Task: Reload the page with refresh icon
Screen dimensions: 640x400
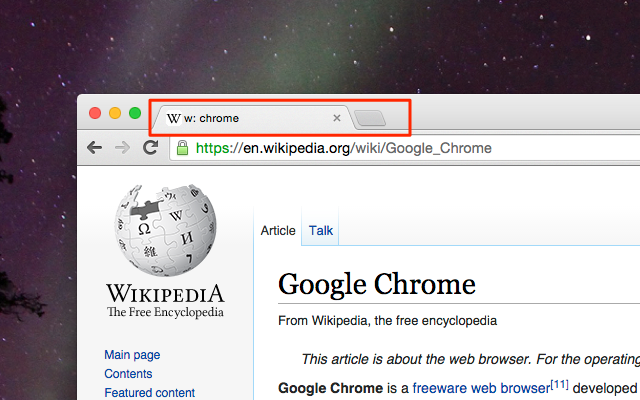Action: click(151, 147)
